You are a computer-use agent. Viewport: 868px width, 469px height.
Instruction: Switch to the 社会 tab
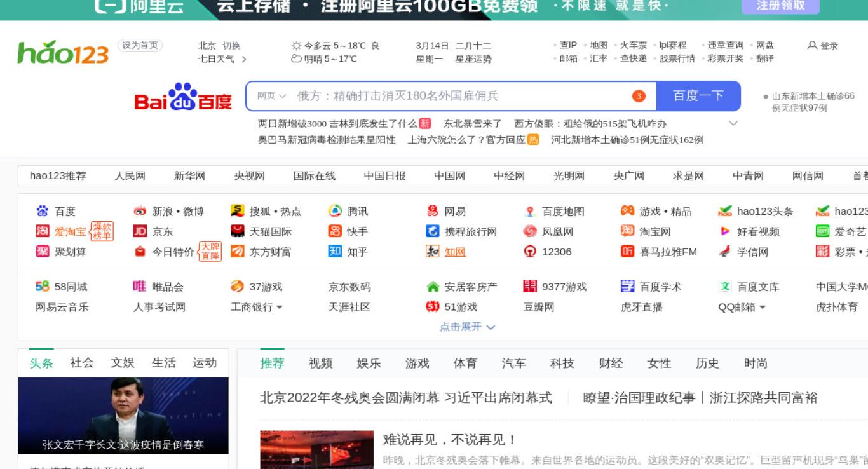pyautogui.click(x=82, y=363)
